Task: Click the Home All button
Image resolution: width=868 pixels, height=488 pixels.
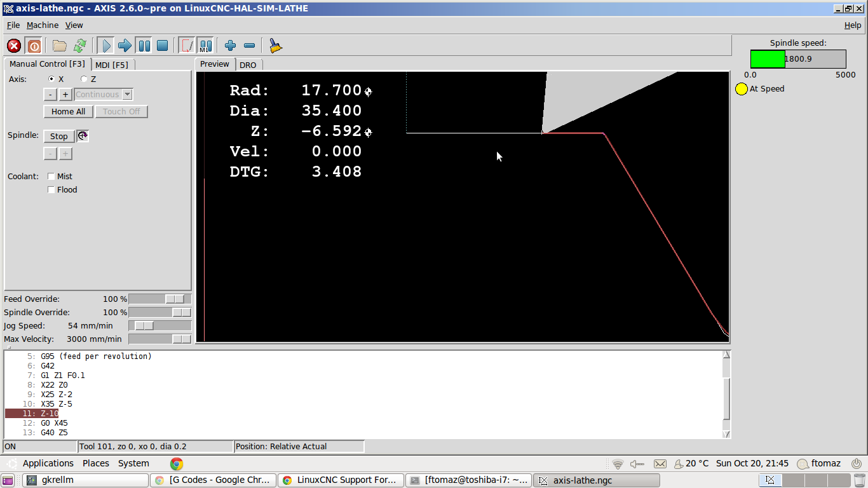Action: [x=68, y=112]
